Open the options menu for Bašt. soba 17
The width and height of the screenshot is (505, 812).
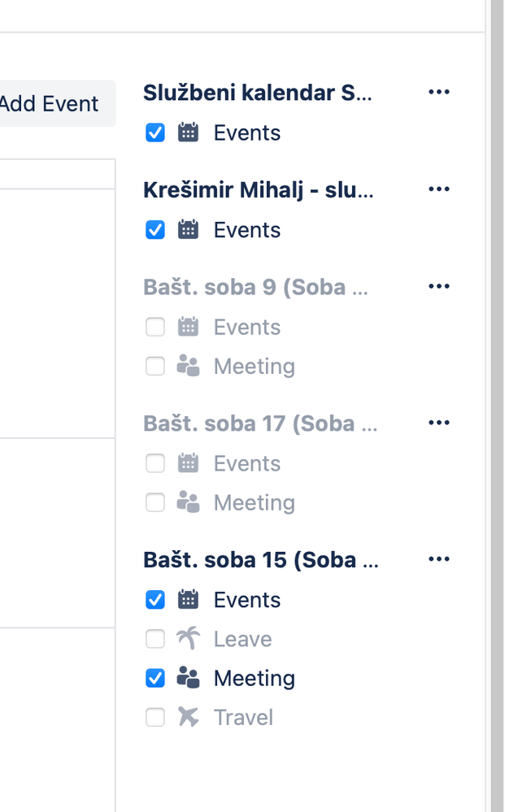[439, 422]
